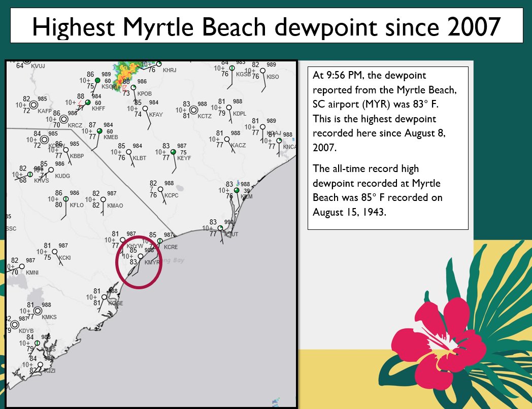Viewport: 532px width, 409px height.
Task: Click the KLBT station circle marker
Action: 128,152
